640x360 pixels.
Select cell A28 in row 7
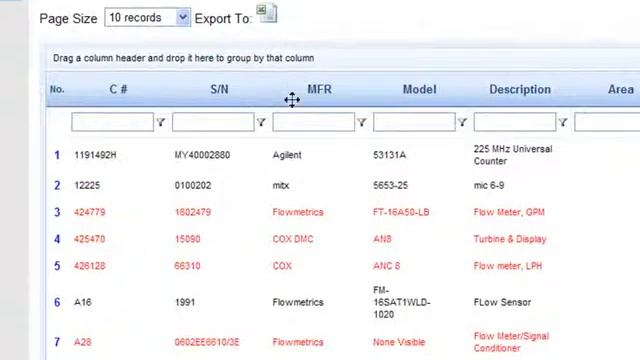82,342
